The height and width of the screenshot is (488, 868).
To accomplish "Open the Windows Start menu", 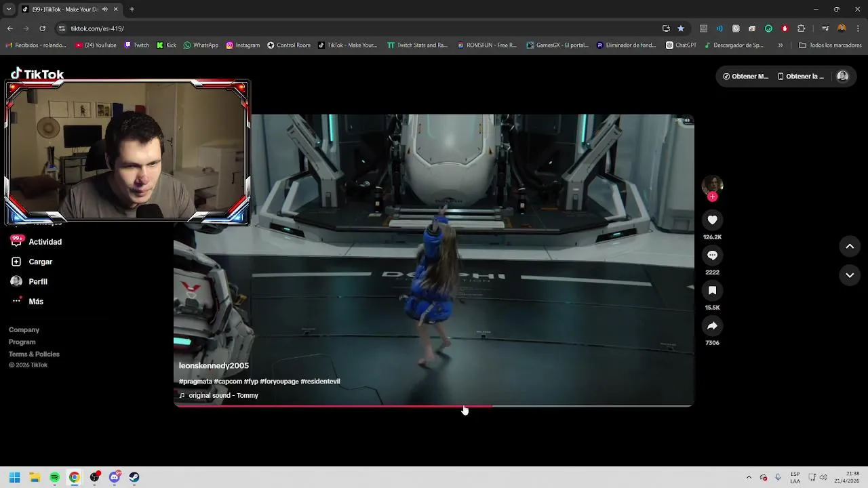I will 15,477.
